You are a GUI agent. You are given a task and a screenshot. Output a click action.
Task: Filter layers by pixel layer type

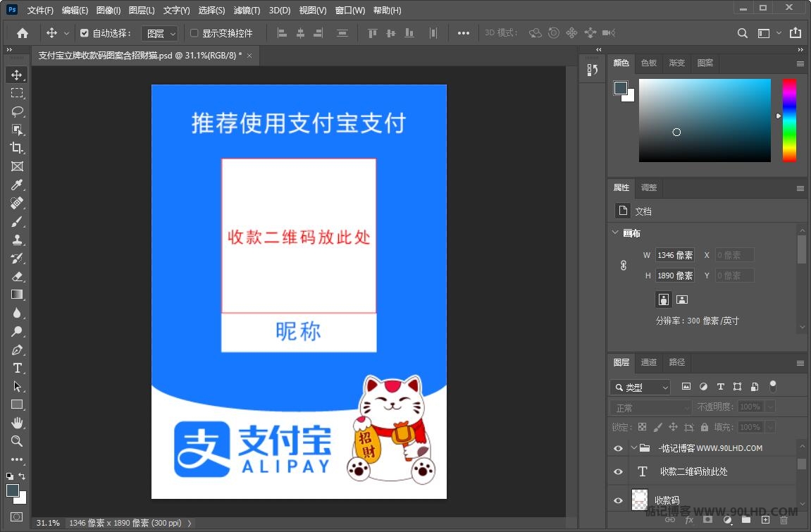click(686, 386)
